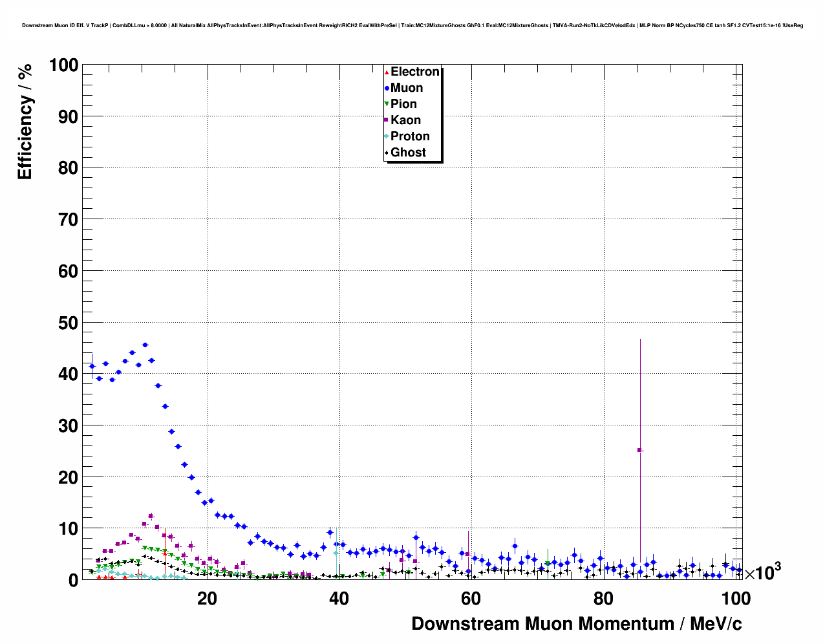825x644 pixels.
Task: Click the Ghost label in the legend
Action: 408,153
